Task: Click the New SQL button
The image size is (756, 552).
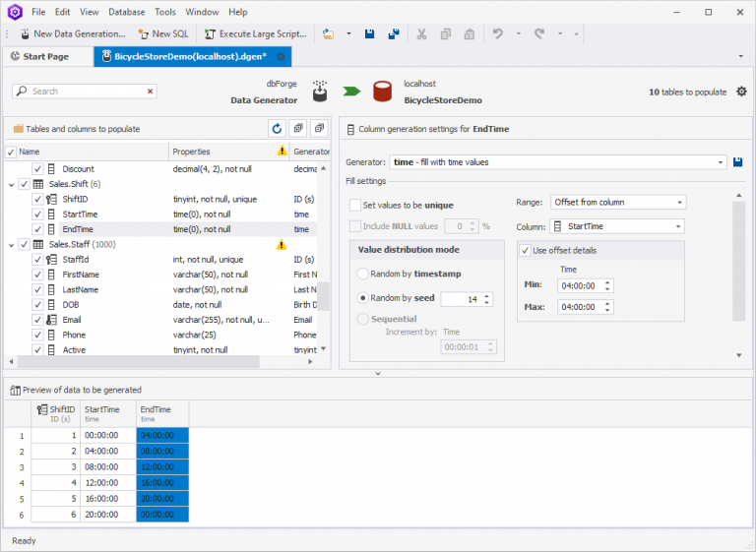Action: 165,33
